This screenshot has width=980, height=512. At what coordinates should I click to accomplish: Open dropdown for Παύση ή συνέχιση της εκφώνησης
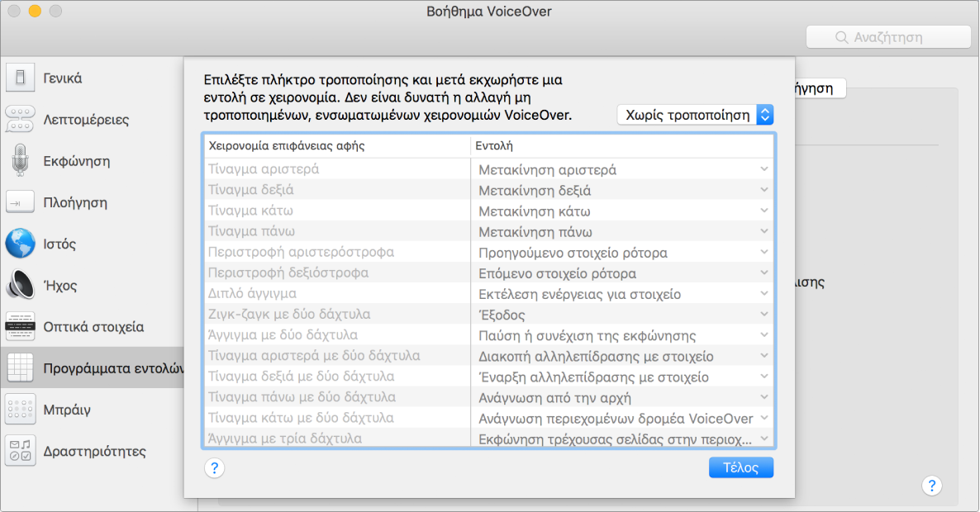[x=764, y=334]
